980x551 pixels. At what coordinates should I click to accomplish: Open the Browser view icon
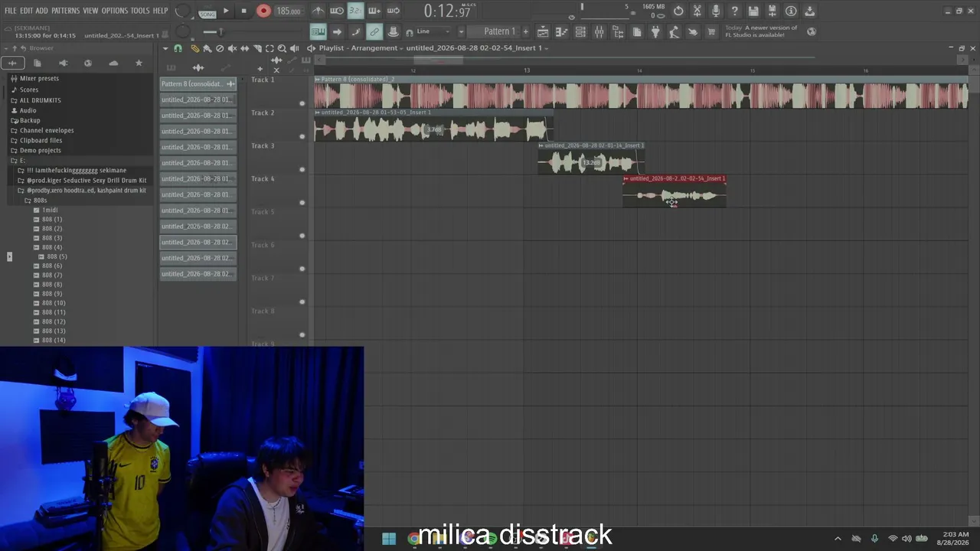[x=618, y=31]
